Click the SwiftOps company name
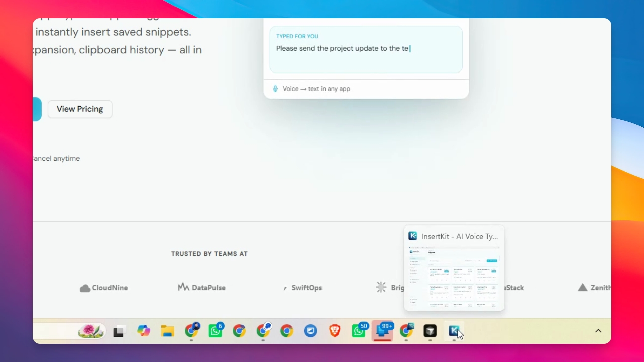Viewport: 644px width, 362px height. tap(307, 288)
